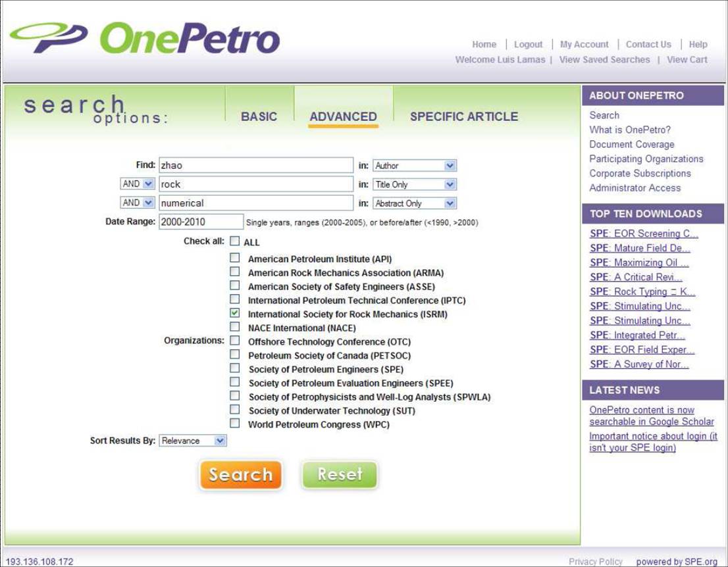728x567 pixels.
Task: Open SPE: EOR Field Exper... download
Action: (642, 349)
